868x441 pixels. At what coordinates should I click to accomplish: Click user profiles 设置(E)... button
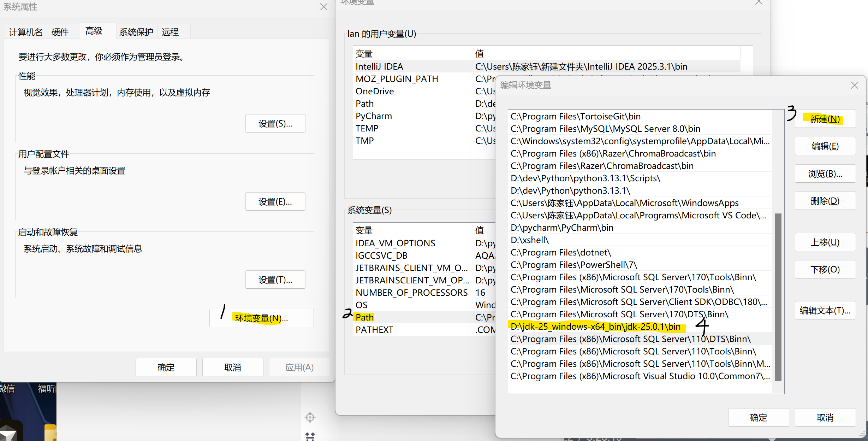coord(275,201)
